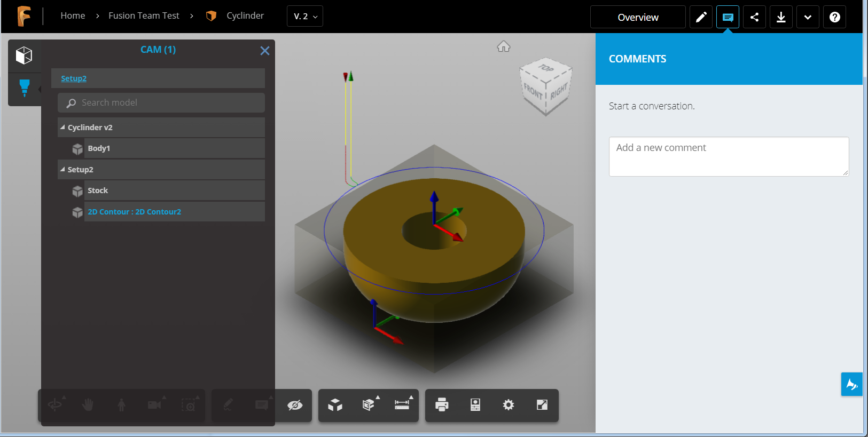Reset the view with the Home icon
The width and height of the screenshot is (868, 437).
[504, 46]
